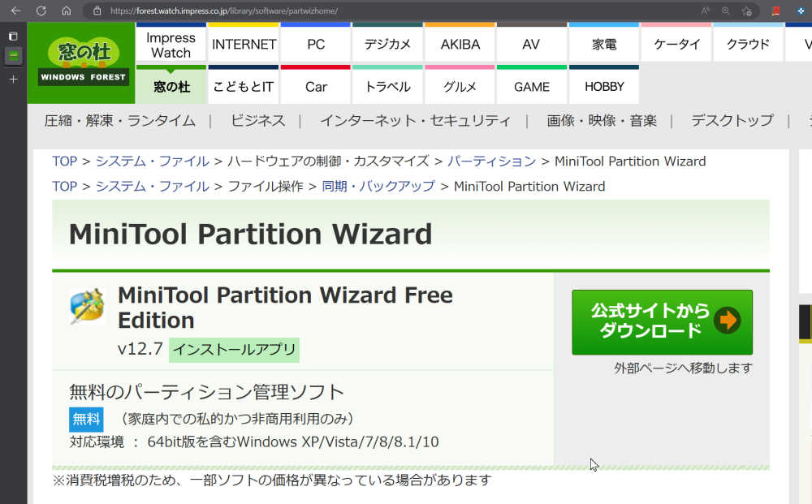Click the blue 無料 badge
This screenshot has height=504, width=812.
point(86,419)
